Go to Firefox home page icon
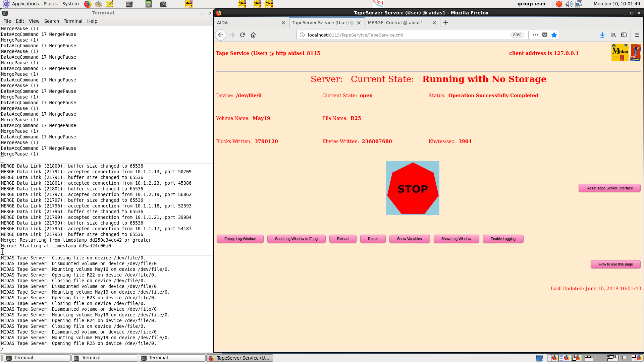 click(253, 35)
